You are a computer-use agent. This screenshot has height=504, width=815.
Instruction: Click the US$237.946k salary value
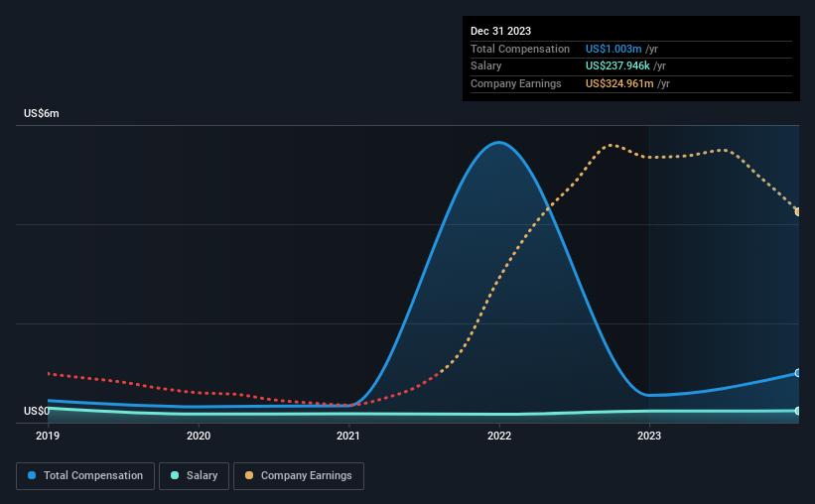click(x=617, y=66)
